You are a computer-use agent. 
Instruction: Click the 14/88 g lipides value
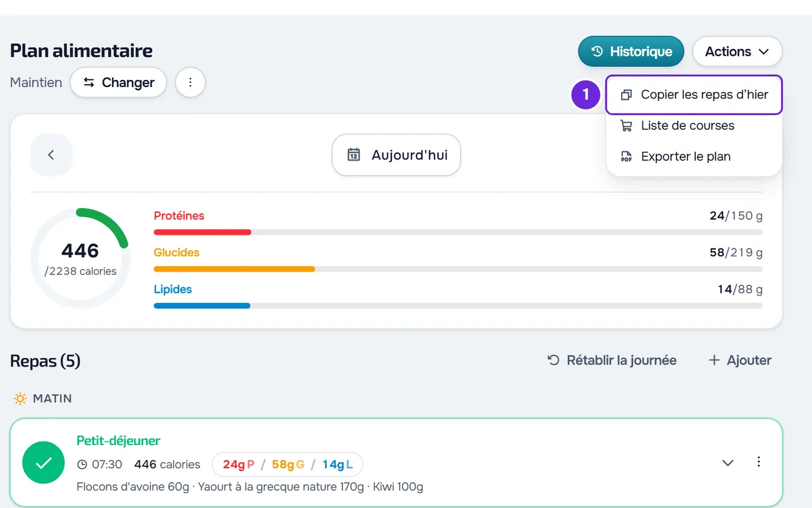pyautogui.click(x=740, y=290)
